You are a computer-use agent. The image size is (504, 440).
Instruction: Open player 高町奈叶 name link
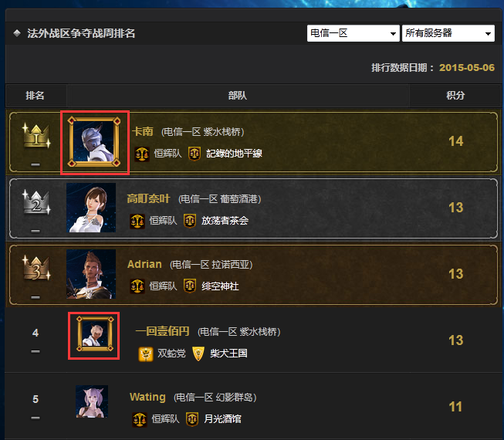(148, 198)
